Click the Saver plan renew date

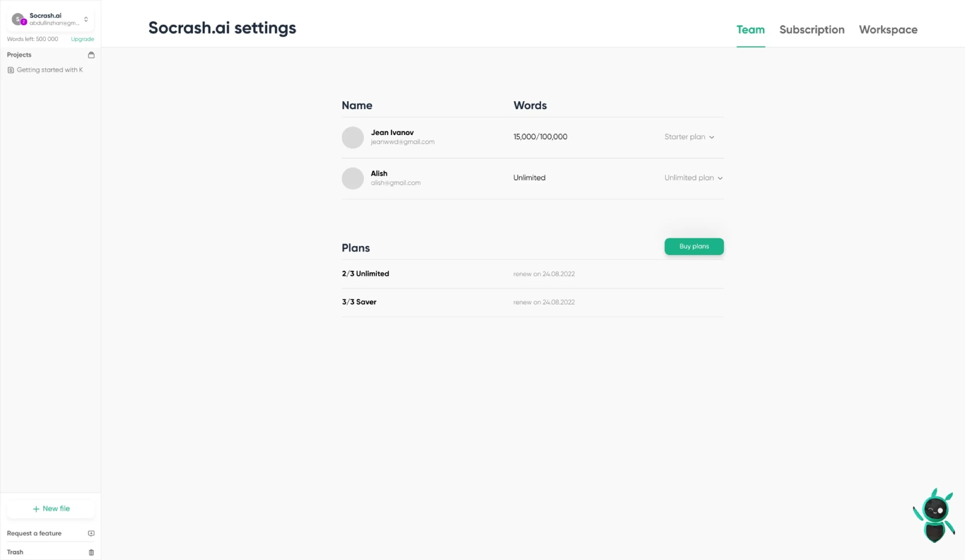[x=544, y=302]
